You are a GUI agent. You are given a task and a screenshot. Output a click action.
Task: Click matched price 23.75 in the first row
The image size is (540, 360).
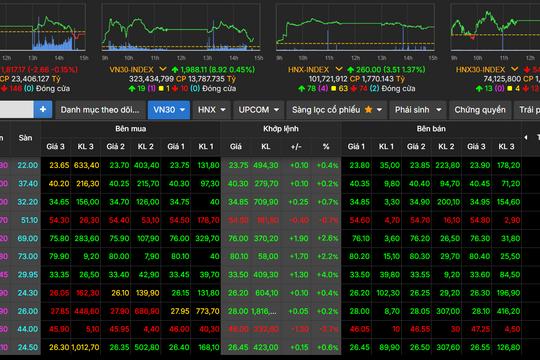tap(238, 165)
